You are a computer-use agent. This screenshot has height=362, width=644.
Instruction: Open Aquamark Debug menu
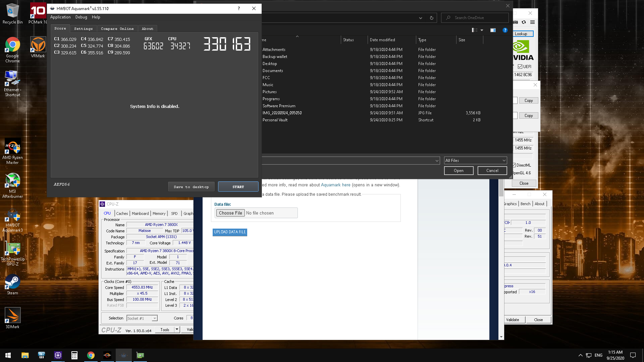(x=81, y=17)
